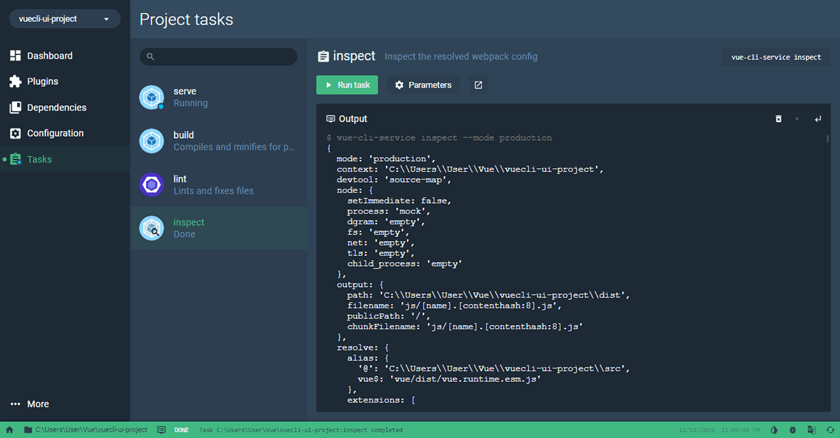Image resolution: width=840 pixels, height=438 pixels.
Task: Click the Configuration gear icon
Action: [x=16, y=133]
